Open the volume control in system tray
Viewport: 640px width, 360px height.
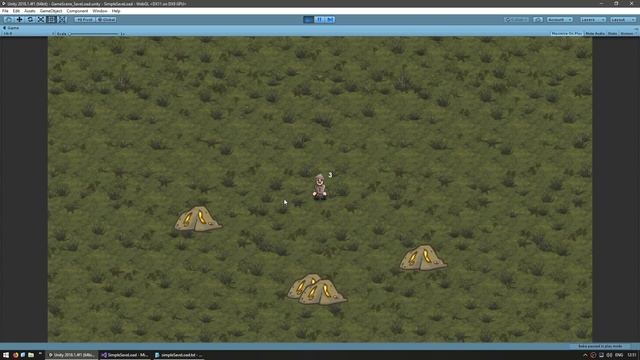coord(609,355)
